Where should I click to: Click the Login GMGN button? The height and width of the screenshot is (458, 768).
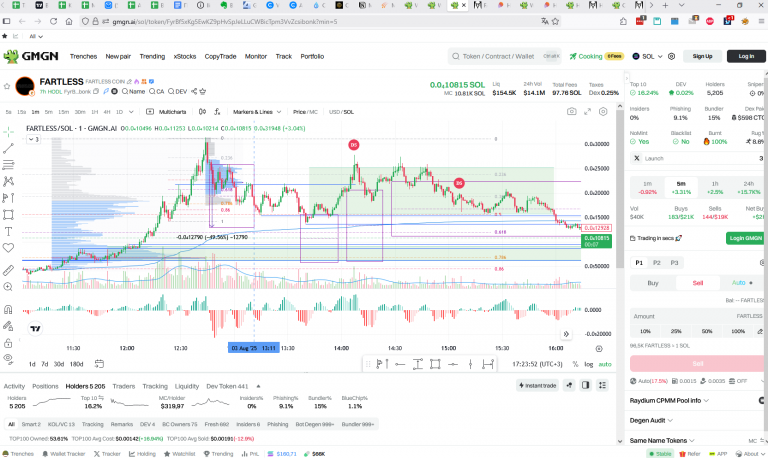[x=745, y=238]
